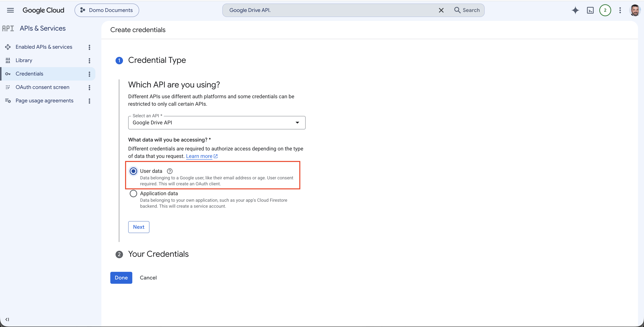The height and width of the screenshot is (327, 644).
Task: Open the user account avatar
Action: 635,10
